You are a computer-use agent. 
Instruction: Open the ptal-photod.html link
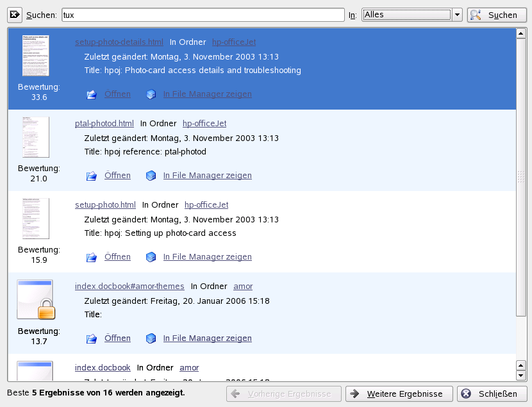(104, 124)
